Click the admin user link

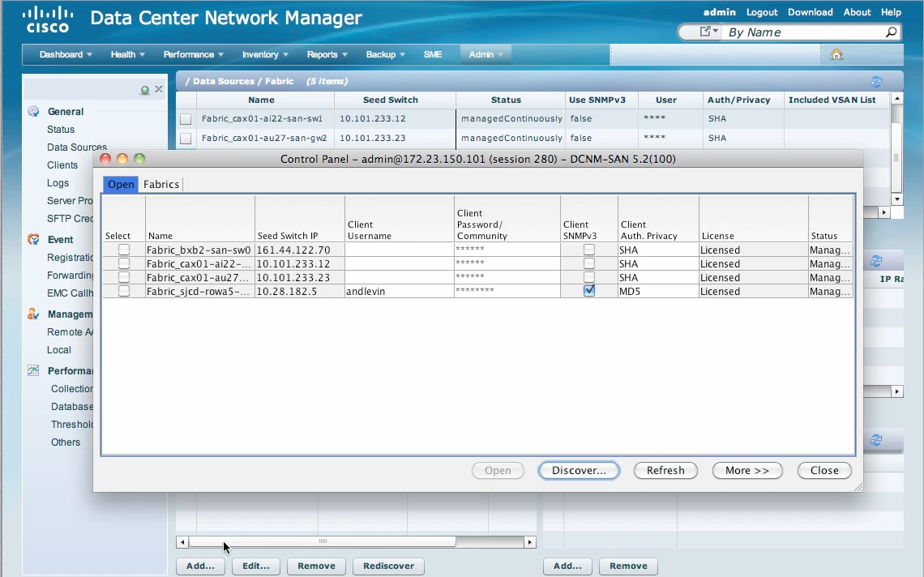[720, 12]
